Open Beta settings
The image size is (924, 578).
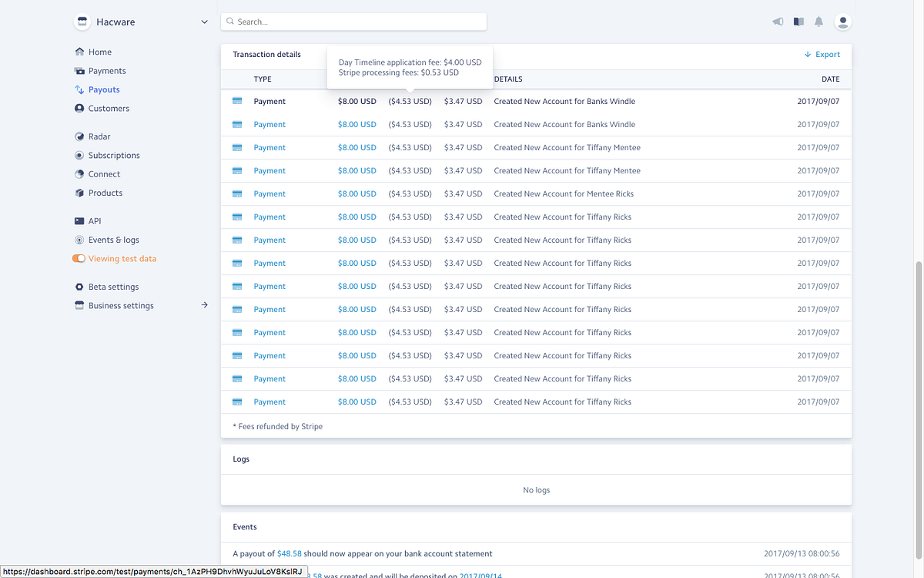113,287
